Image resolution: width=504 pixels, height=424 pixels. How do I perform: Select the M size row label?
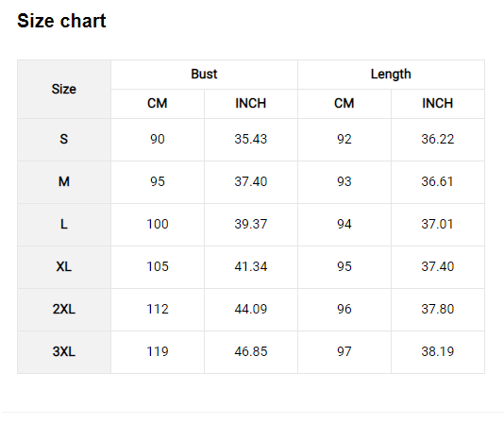pos(64,181)
